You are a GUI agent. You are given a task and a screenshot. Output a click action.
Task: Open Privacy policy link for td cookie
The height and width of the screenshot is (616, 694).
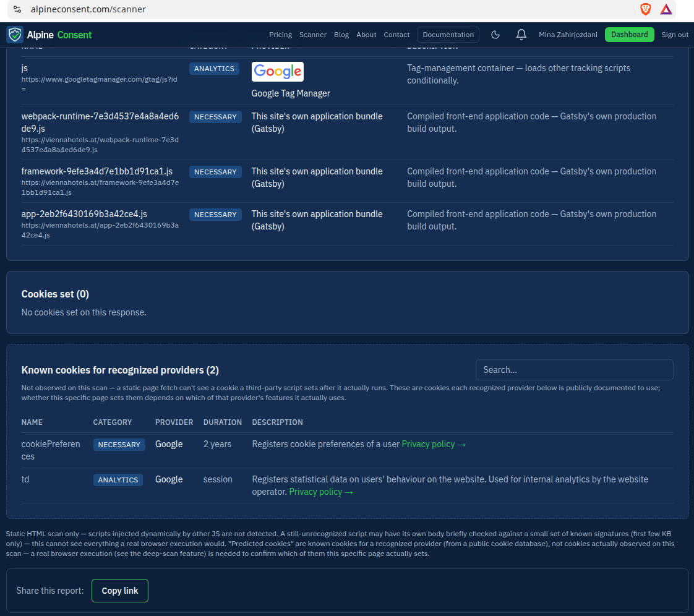pyautogui.click(x=321, y=492)
